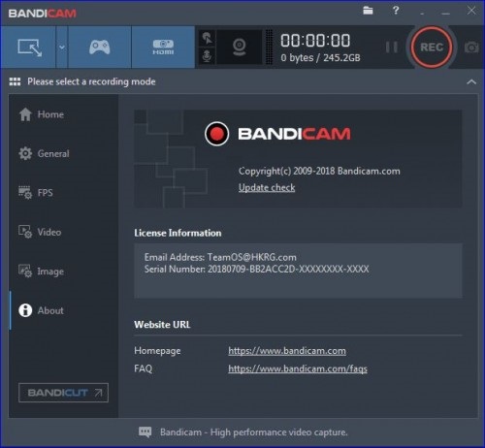Click the '0 bytes / 245.2GB' storage text
Viewport: 485px width, 448px height.
(x=320, y=58)
